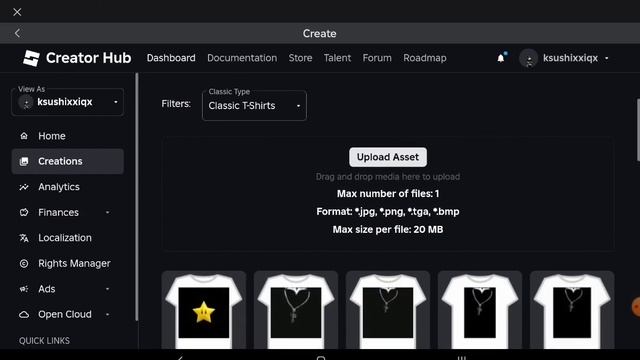The height and width of the screenshot is (360, 640).
Task: Open the Roadmap tab
Action: [425, 58]
